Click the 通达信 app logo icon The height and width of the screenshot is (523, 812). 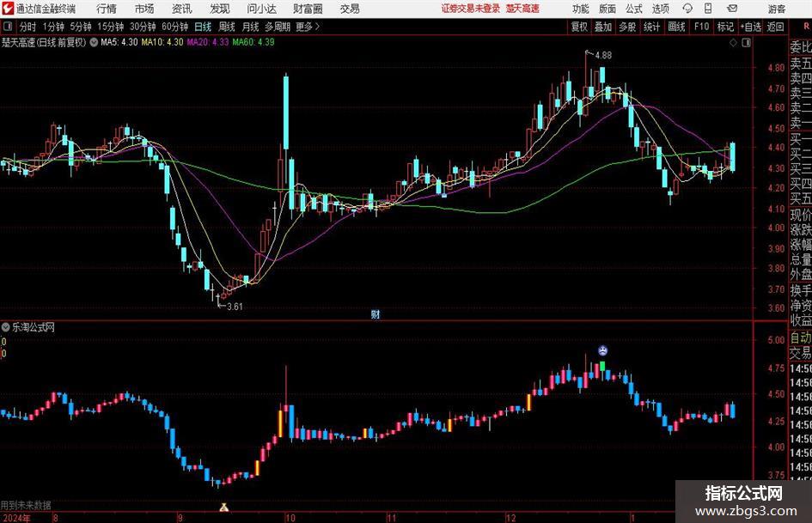coord(8,9)
